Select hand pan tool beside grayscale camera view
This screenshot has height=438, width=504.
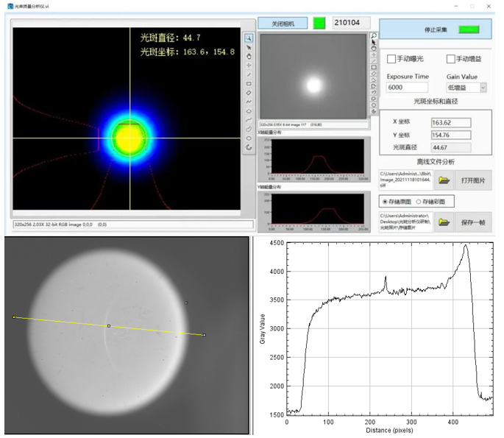click(x=374, y=49)
